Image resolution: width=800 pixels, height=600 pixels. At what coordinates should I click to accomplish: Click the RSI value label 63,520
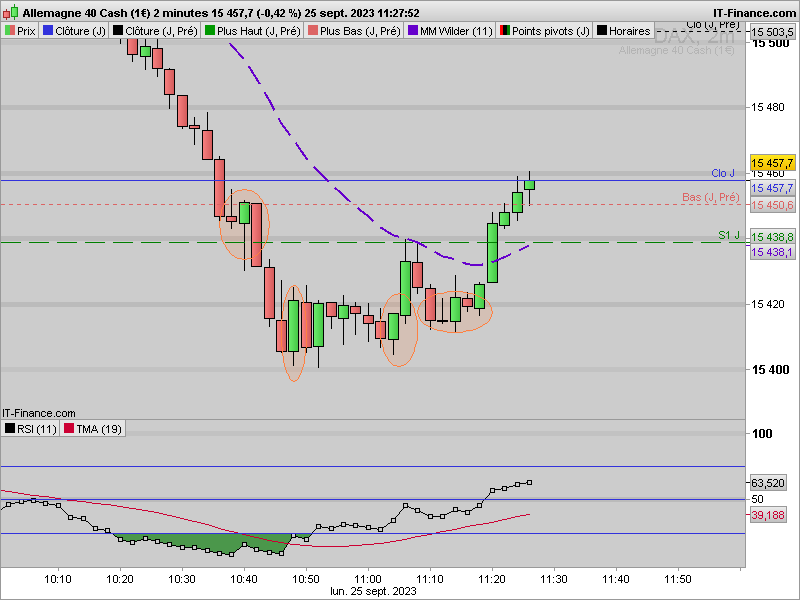[768, 483]
